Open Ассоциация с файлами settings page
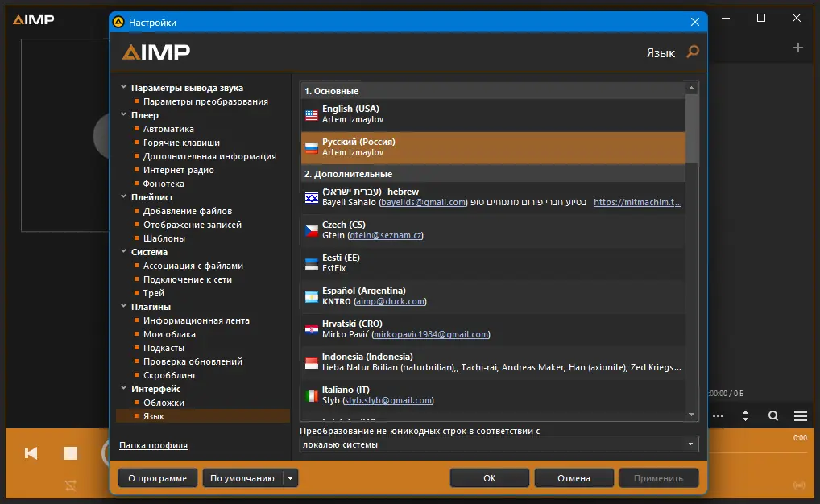 coord(193,266)
